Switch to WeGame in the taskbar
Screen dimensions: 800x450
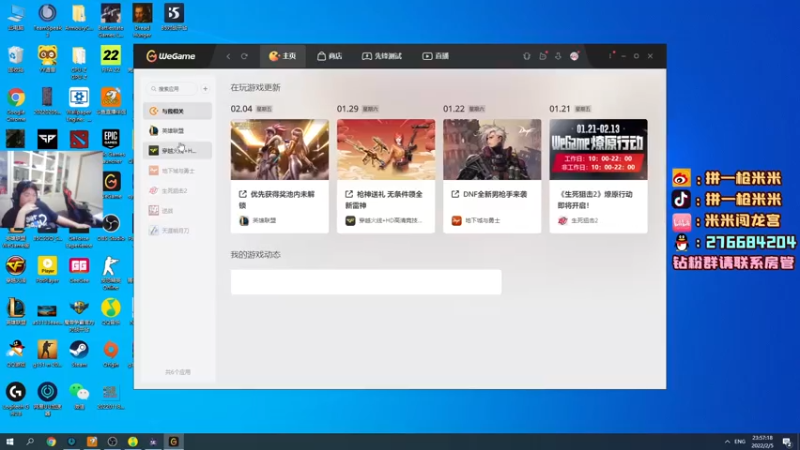point(173,441)
